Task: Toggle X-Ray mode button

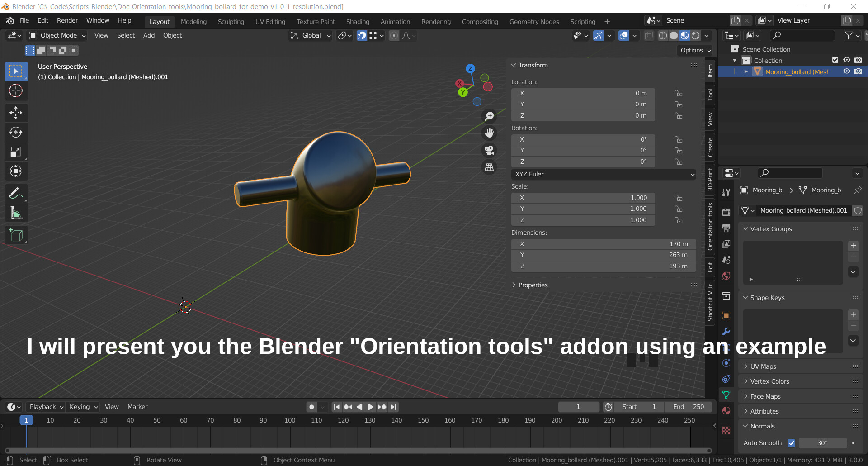Action: tap(648, 36)
